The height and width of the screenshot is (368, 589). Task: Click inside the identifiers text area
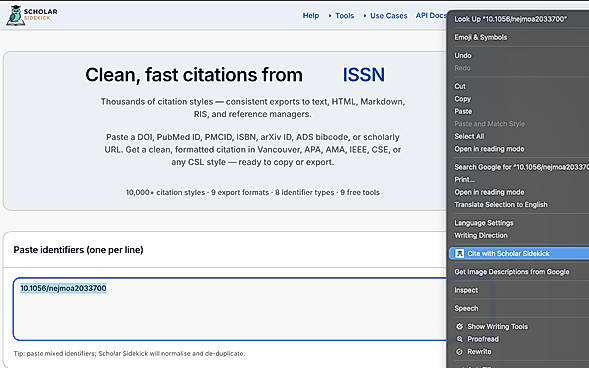point(230,309)
